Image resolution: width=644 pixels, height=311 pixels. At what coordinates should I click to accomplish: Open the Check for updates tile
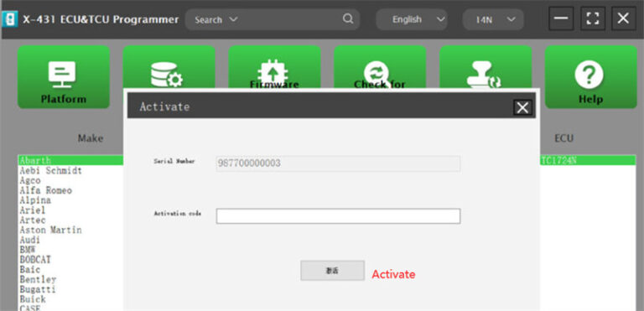point(380,66)
